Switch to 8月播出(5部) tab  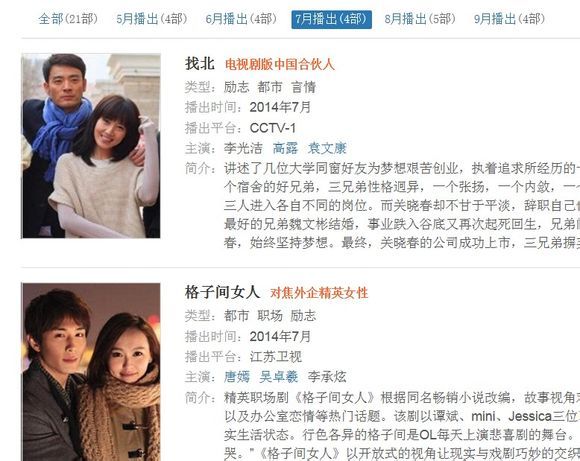coord(420,19)
